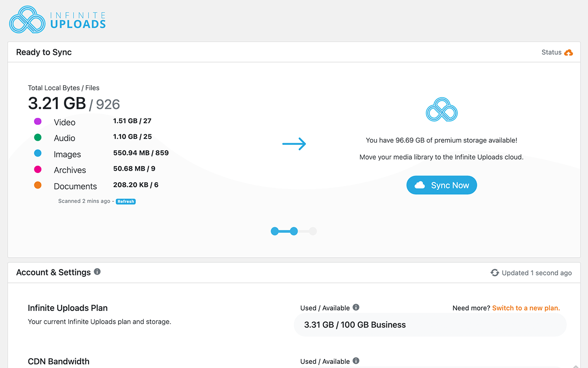Click the Sync Now button
588x368 pixels.
pyautogui.click(x=441, y=185)
